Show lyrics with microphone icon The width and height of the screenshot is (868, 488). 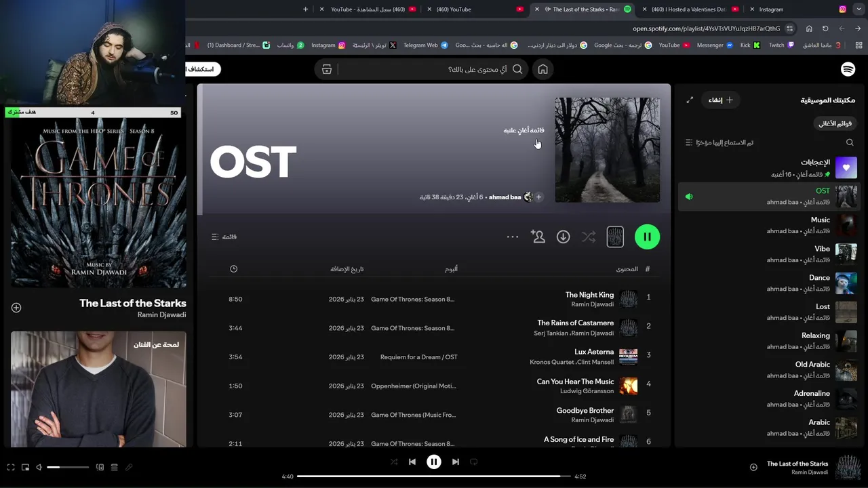pos(129,468)
